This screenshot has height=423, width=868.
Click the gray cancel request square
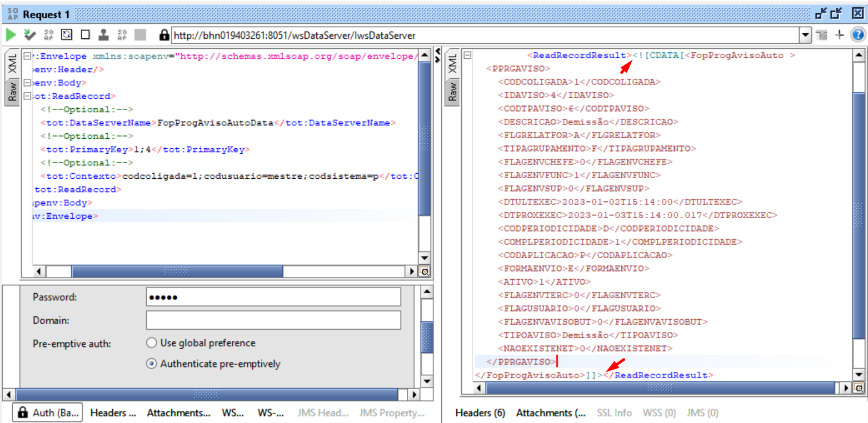coord(140,35)
